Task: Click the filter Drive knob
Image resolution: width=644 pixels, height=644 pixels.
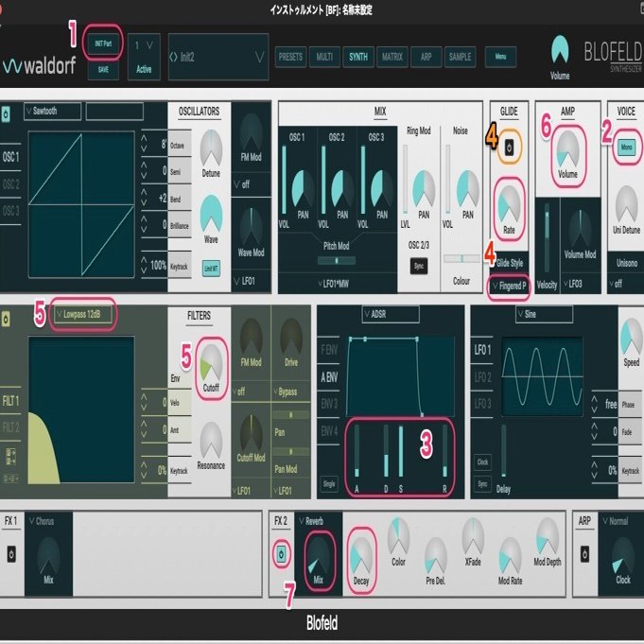Action: [x=291, y=337]
